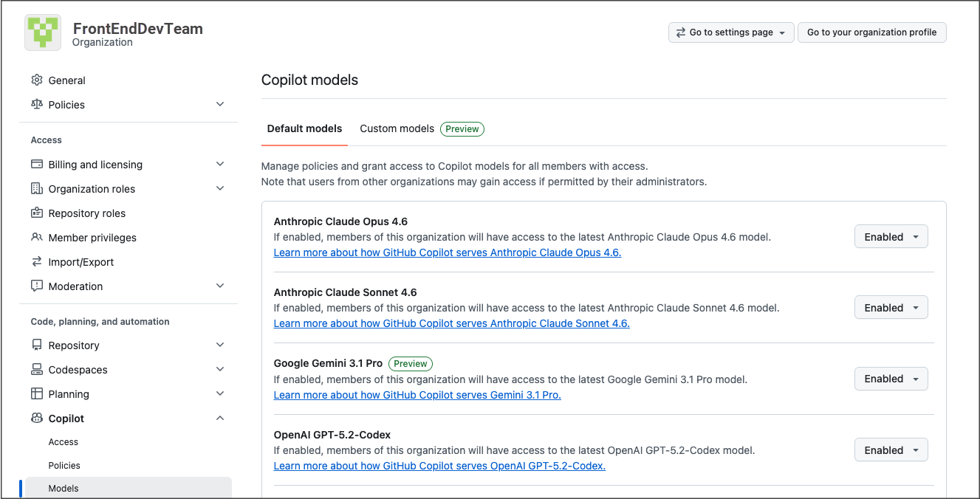The width and height of the screenshot is (980, 499).
Task: Expand the Moderation section chevron
Action: point(220,286)
